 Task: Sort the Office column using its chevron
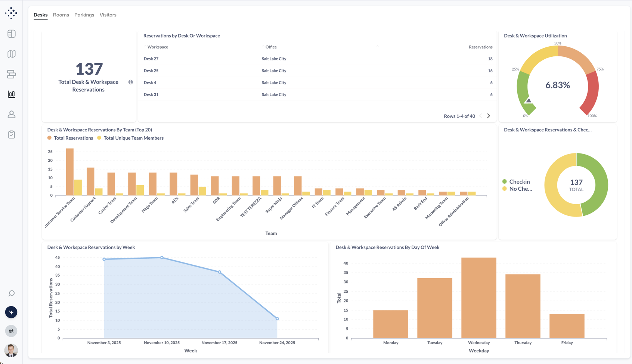[263, 46]
